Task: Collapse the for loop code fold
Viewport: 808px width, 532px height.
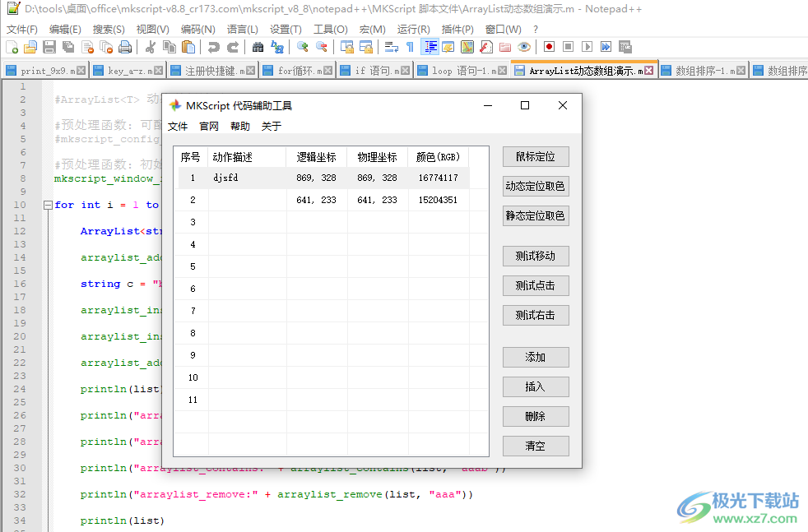Action: pyautogui.click(x=48, y=204)
